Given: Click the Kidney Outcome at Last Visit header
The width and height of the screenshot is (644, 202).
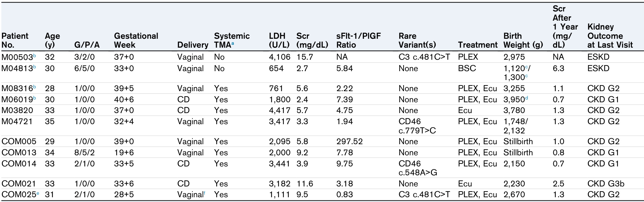Looking at the screenshot, I should click(610, 36).
